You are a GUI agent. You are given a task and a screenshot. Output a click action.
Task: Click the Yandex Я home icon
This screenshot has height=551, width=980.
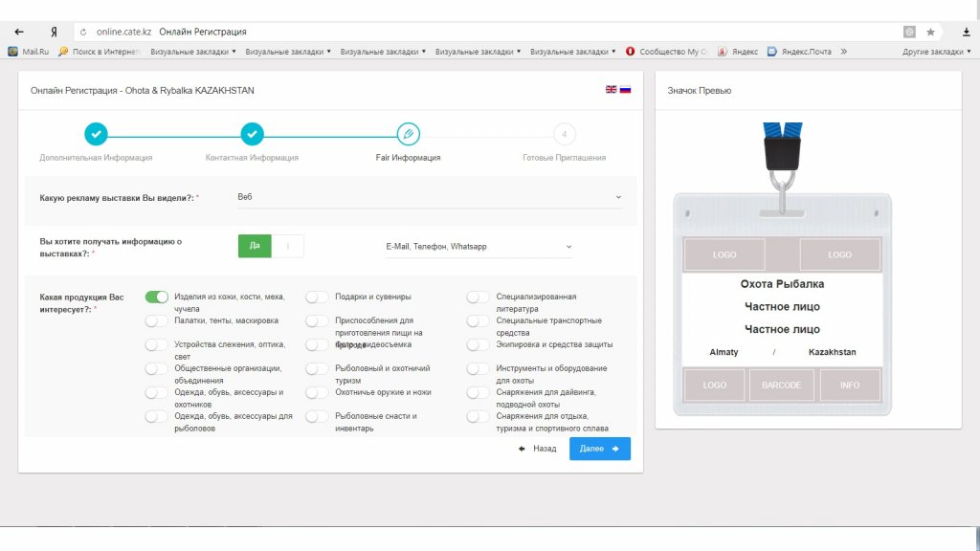click(x=55, y=32)
